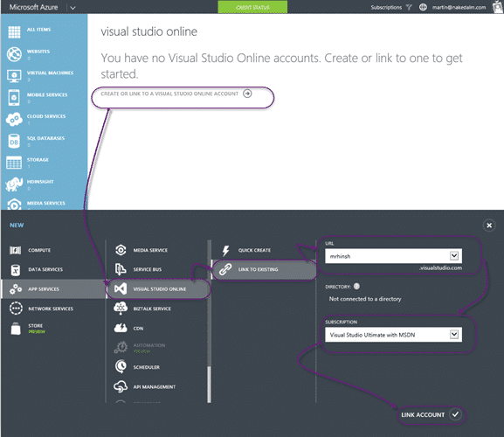This screenshot has width=504, height=437.
Task: Open the All Items grid icon
Action: (14, 32)
